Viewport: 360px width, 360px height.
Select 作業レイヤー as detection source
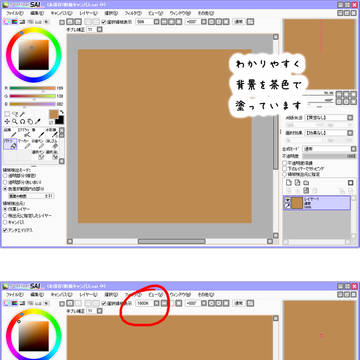[5, 209]
